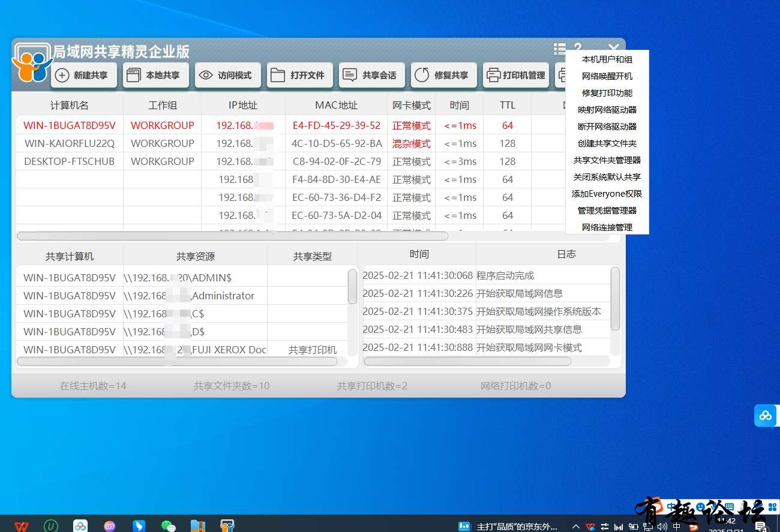The image size is (780, 532).
Task: Choose 本机用户和组 from the menu
Action: click(607, 59)
